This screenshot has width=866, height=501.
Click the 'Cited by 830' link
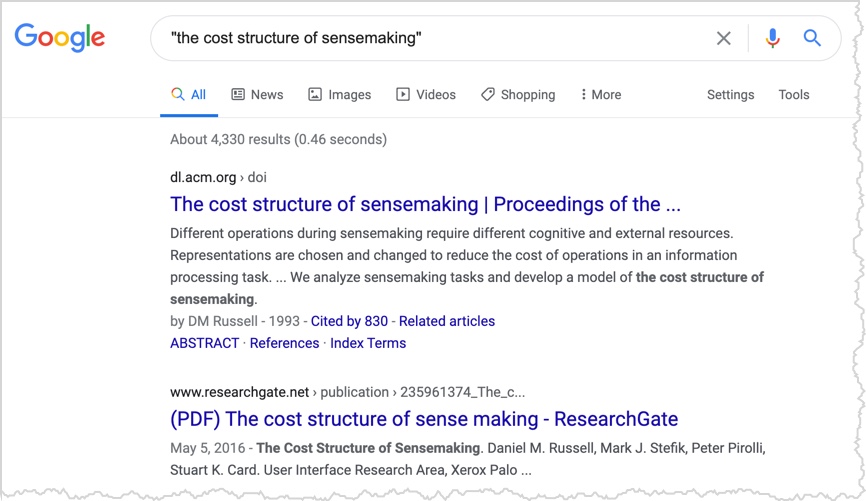pos(349,321)
